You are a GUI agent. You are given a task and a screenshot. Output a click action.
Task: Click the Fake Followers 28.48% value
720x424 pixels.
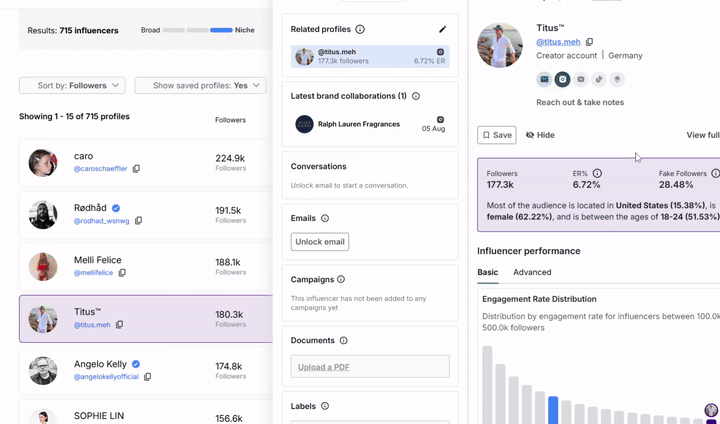tap(676, 185)
